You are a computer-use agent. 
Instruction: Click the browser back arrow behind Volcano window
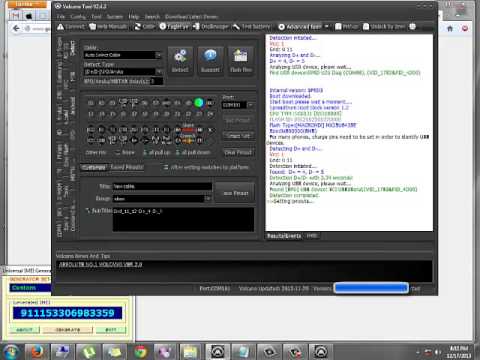[16, 29]
